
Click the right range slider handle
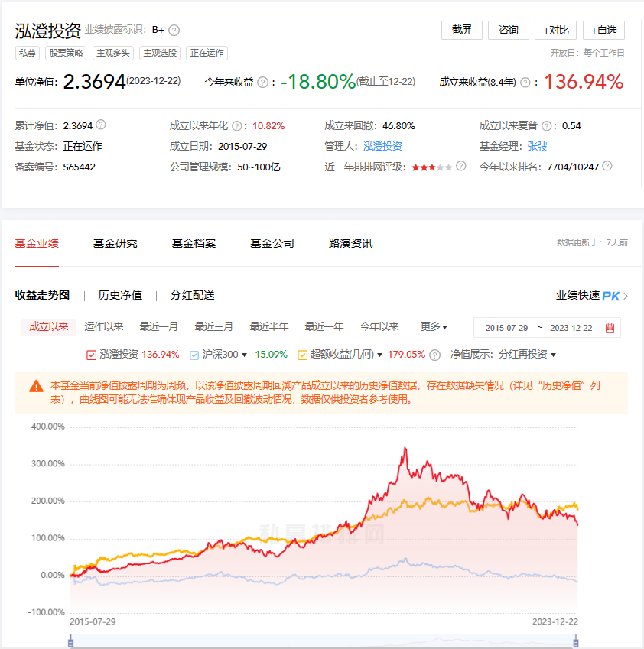tap(576, 642)
